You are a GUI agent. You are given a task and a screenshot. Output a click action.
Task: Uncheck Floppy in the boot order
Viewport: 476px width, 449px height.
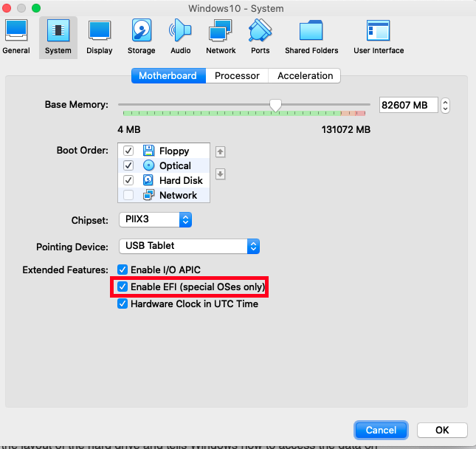tap(128, 151)
